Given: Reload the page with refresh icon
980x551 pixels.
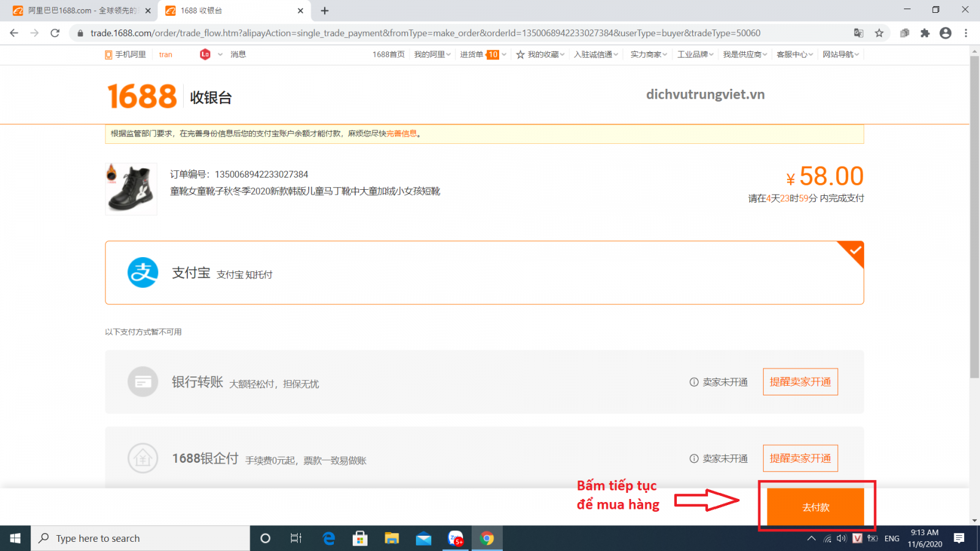Looking at the screenshot, I should coord(55,33).
